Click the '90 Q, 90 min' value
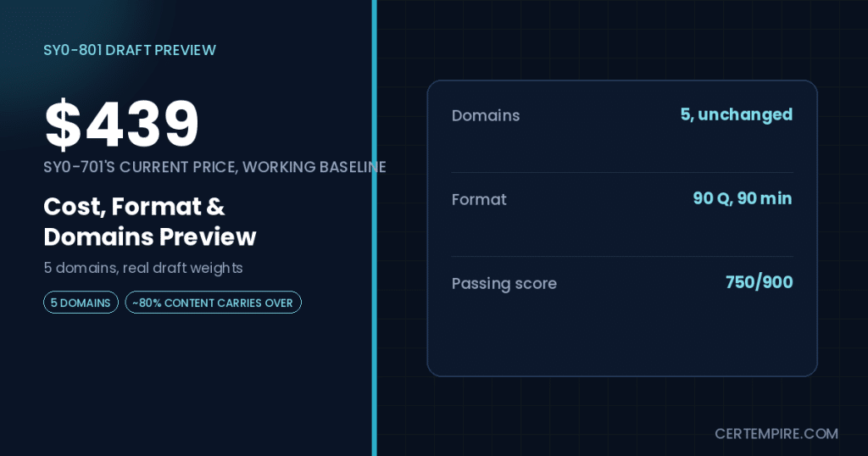Viewport: 868px width, 456px height. tap(743, 198)
